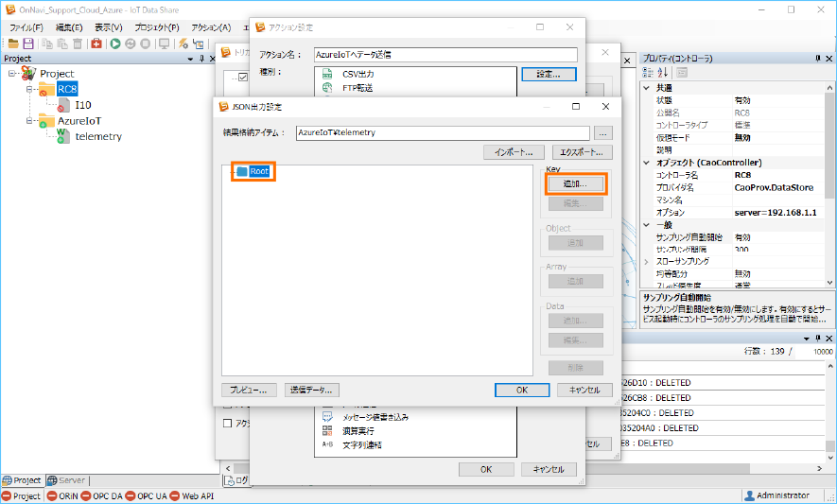
Task: Click the Key 追加... button
Action: point(575,183)
